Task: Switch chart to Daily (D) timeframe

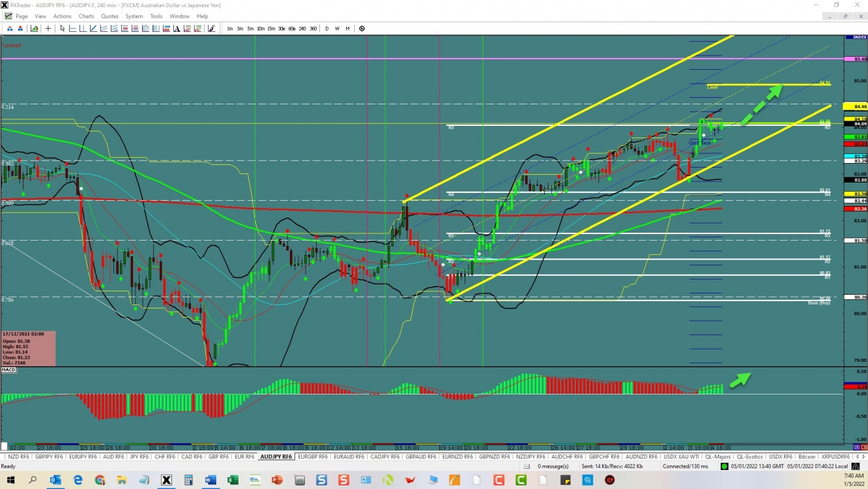Action: pos(327,28)
